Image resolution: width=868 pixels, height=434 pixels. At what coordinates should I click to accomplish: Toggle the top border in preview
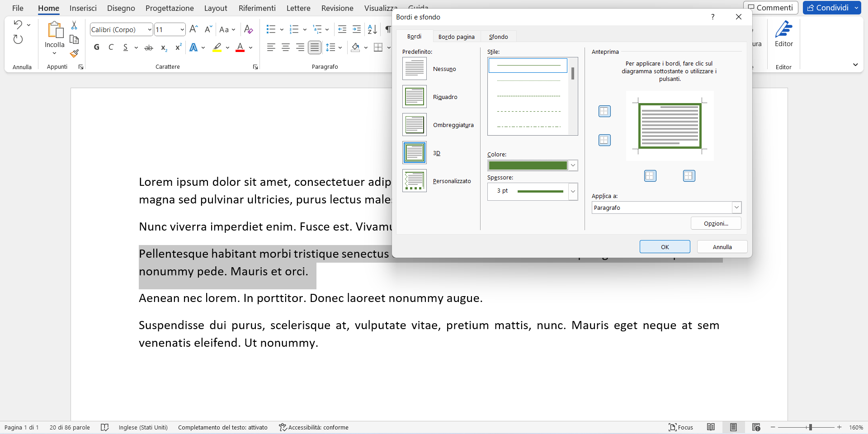604,111
